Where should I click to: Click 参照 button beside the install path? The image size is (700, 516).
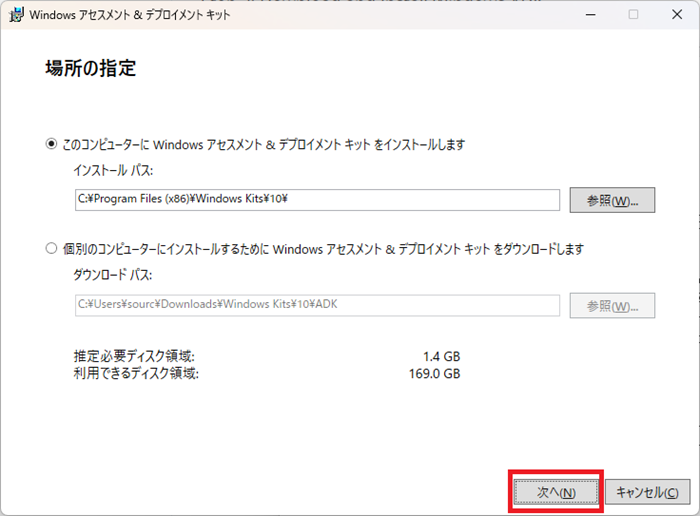click(612, 200)
